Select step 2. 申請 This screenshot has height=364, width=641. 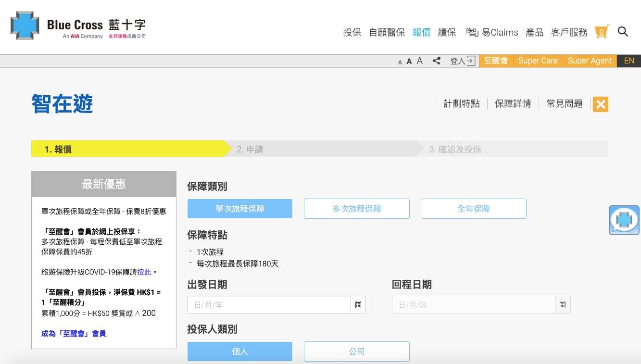[x=323, y=149]
